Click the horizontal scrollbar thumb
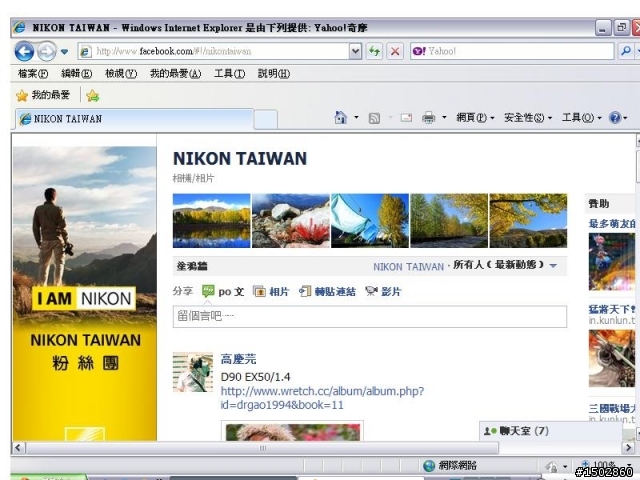Image resolution: width=640 pixels, height=480 pixels. tap(262, 448)
